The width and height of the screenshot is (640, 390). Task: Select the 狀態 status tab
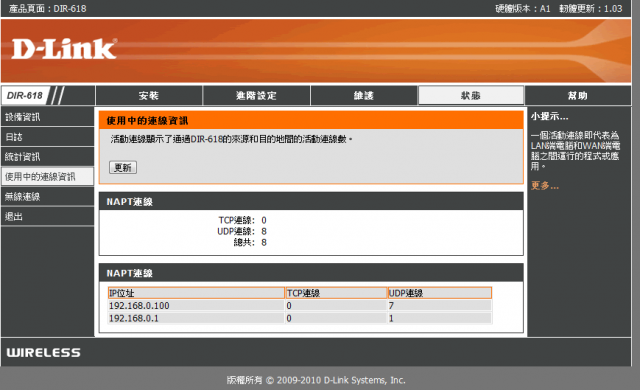(471, 95)
